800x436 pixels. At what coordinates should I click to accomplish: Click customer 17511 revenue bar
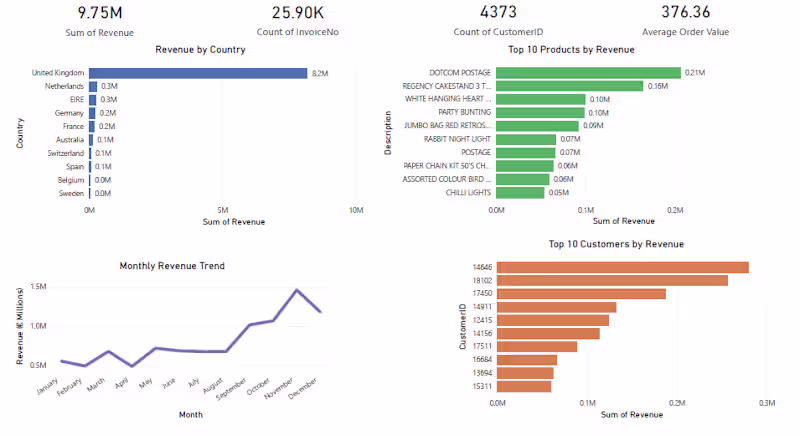(537, 347)
